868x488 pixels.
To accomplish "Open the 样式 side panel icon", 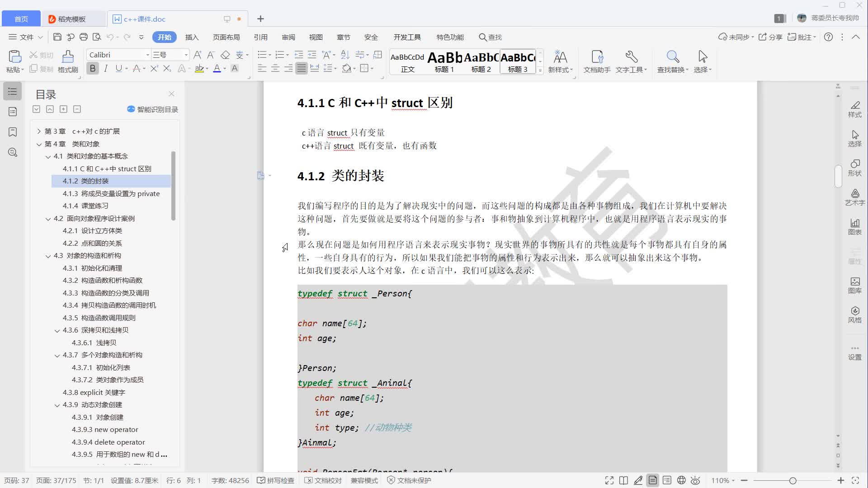I will (854, 110).
